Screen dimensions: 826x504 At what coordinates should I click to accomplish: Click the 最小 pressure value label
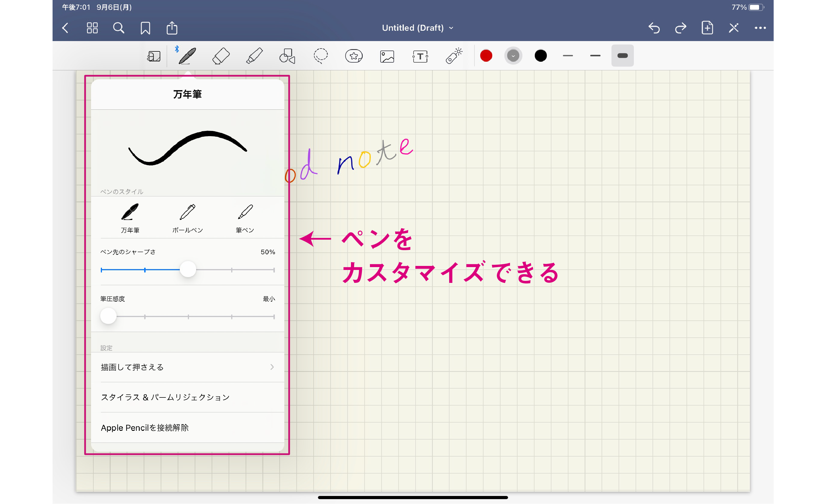pos(269,299)
